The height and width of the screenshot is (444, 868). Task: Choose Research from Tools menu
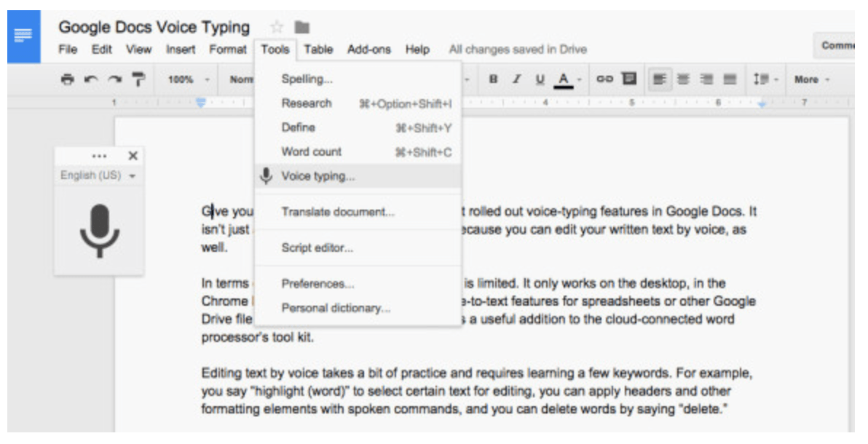tap(358, 103)
